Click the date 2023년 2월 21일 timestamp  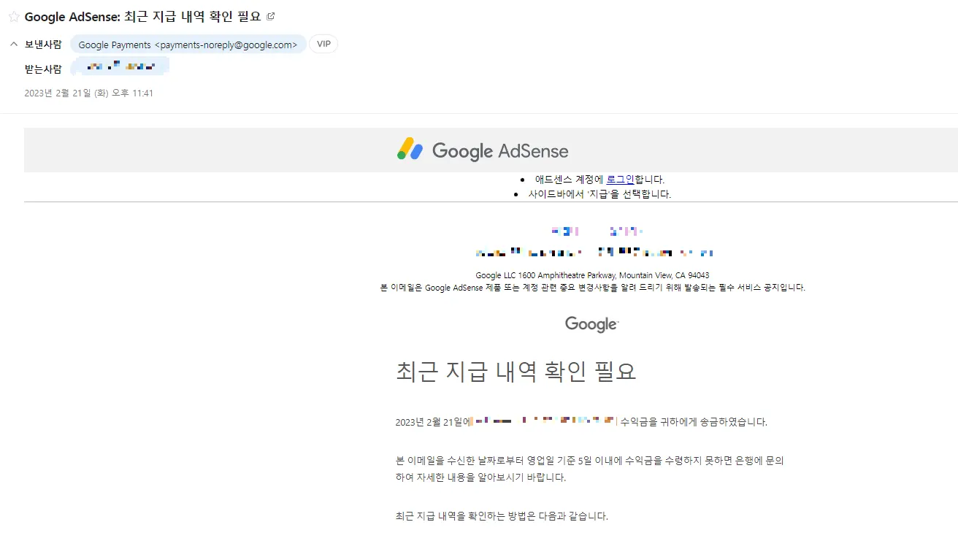coord(89,93)
